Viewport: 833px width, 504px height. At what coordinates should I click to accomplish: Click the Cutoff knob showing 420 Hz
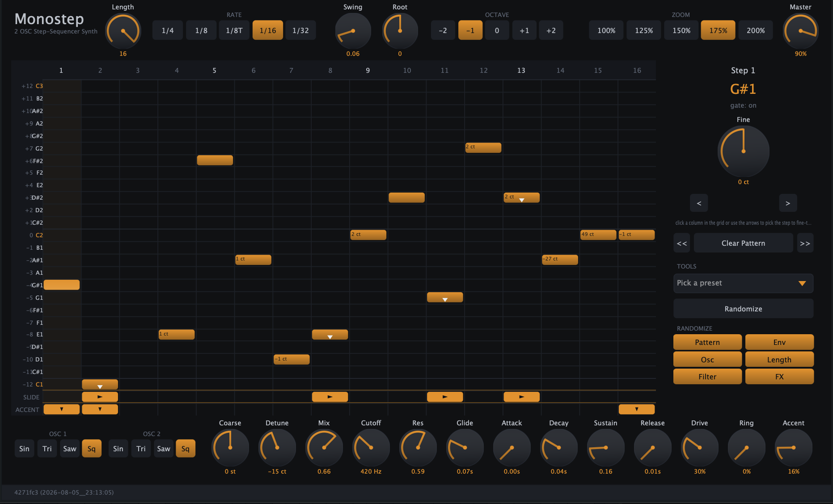[x=371, y=448]
